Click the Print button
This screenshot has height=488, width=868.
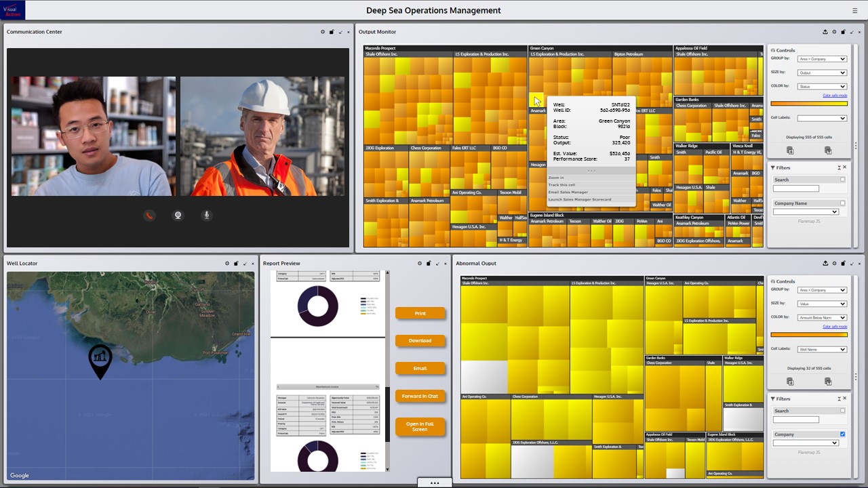pyautogui.click(x=420, y=313)
